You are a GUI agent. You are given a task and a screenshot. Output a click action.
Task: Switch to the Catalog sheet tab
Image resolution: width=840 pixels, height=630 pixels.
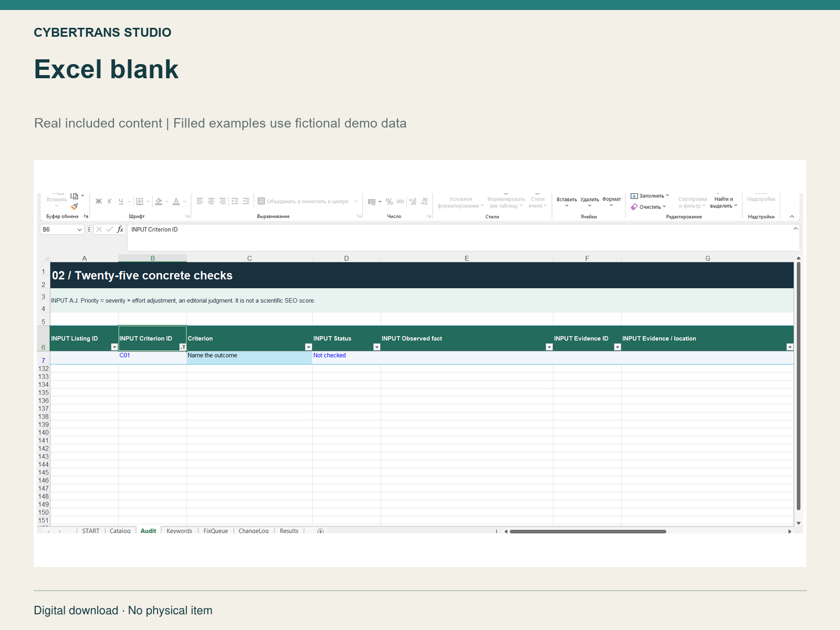point(120,531)
